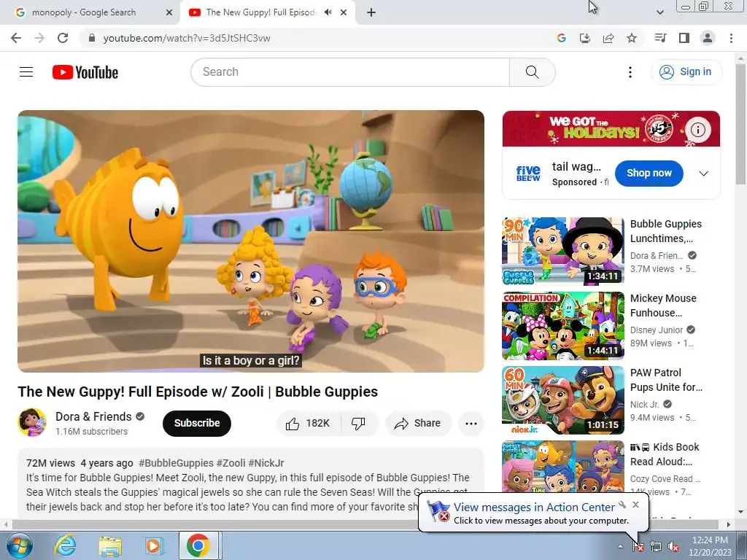
Task: Click the video player frame
Action: point(251,241)
